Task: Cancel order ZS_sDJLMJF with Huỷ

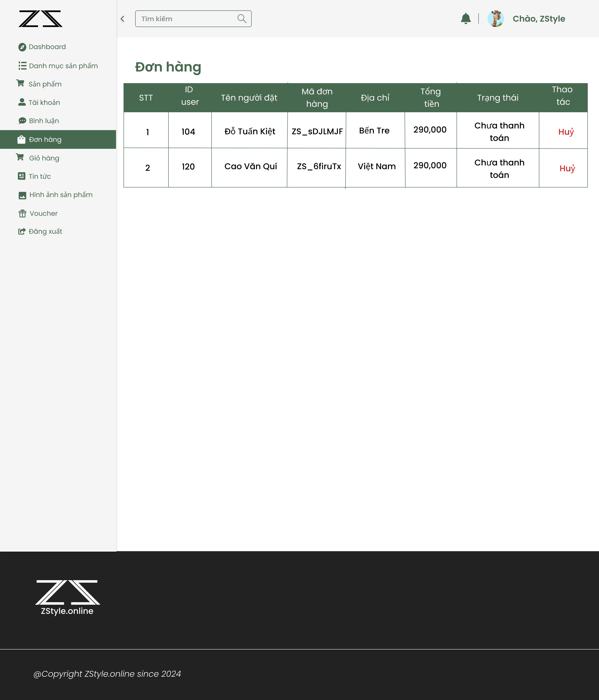Action: [566, 132]
